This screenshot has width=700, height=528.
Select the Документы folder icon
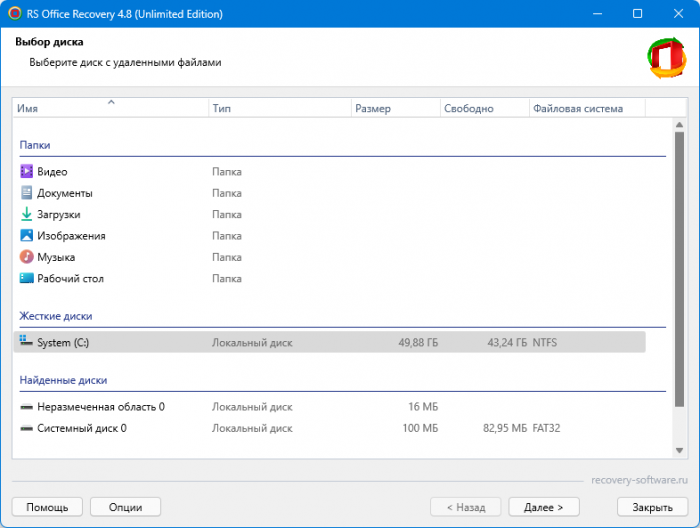coord(26,193)
